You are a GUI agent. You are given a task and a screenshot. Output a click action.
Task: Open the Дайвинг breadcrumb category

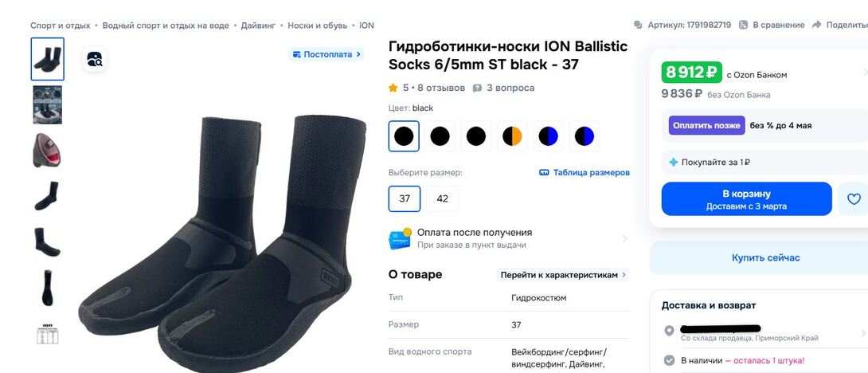click(x=258, y=26)
